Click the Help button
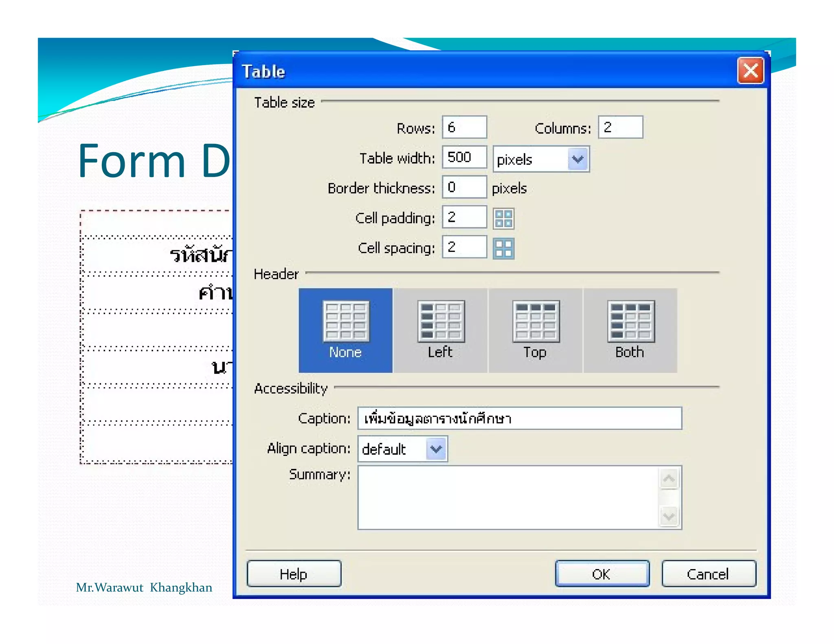Screen dimensions: 834x644 click(294, 574)
